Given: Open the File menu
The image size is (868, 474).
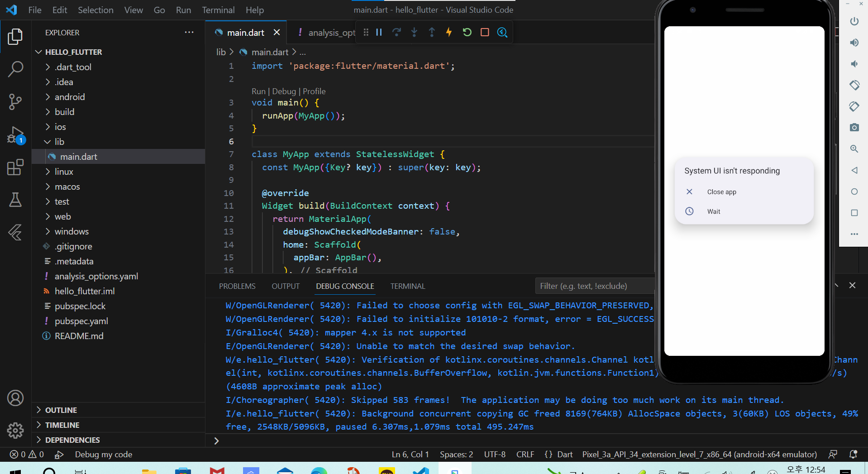Looking at the screenshot, I should coord(34,10).
